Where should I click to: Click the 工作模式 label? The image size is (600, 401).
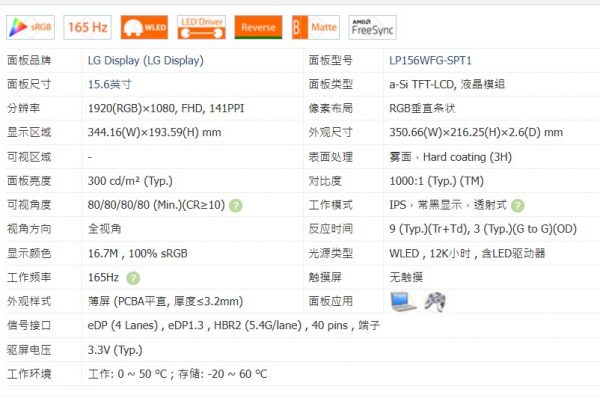tap(331, 205)
